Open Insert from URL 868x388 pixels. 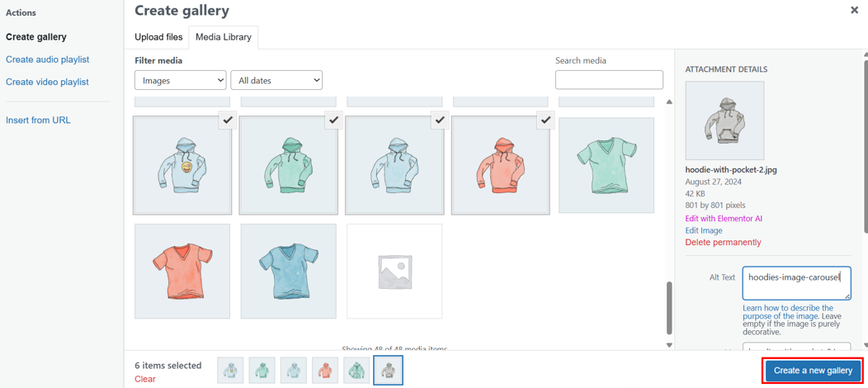coord(38,120)
